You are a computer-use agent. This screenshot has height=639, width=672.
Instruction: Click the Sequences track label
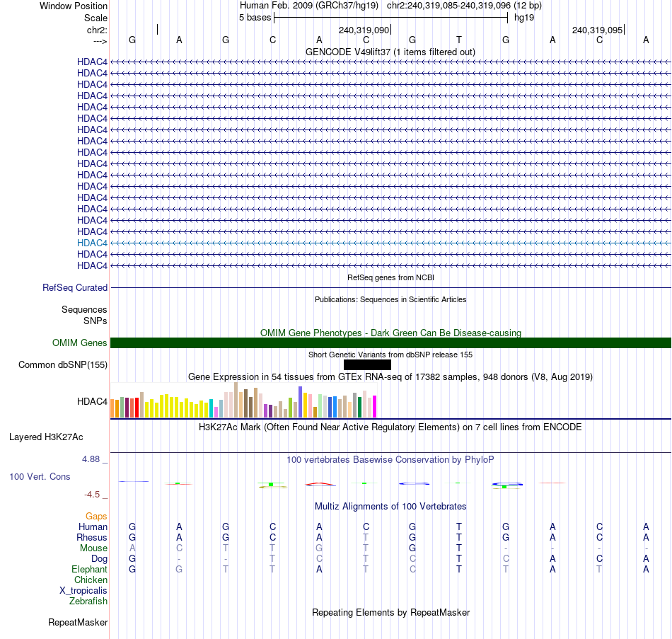[84, 310]
